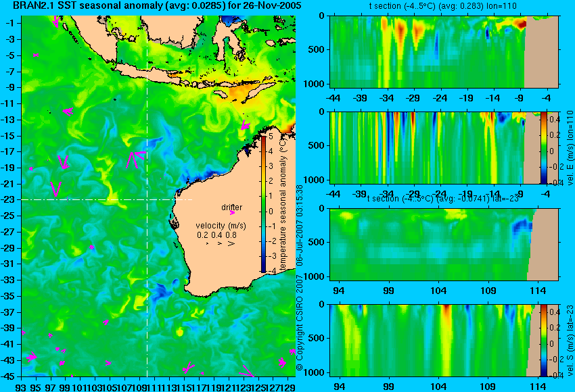
Task: Click the magenta drifter marker in the legend
Action: click(232, 213)
